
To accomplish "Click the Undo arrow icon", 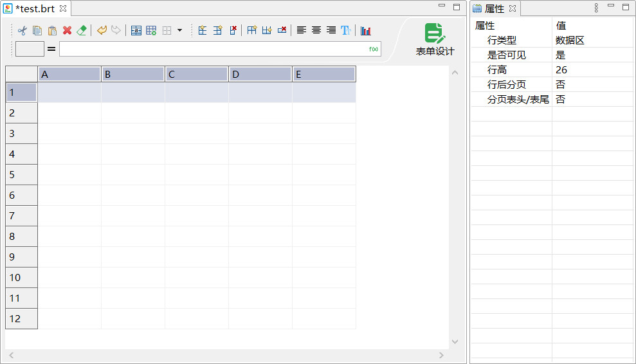I will click(102, 30).
